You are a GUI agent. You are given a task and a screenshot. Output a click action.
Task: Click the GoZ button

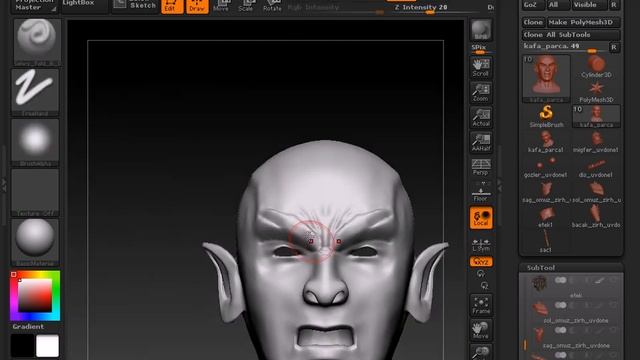tap(533, 5)
